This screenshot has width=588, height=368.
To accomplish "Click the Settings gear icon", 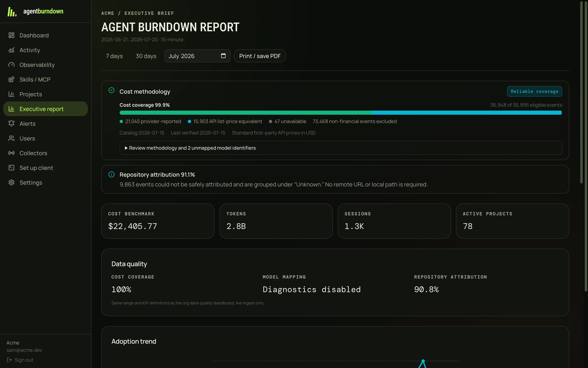I will click(11, 183).
